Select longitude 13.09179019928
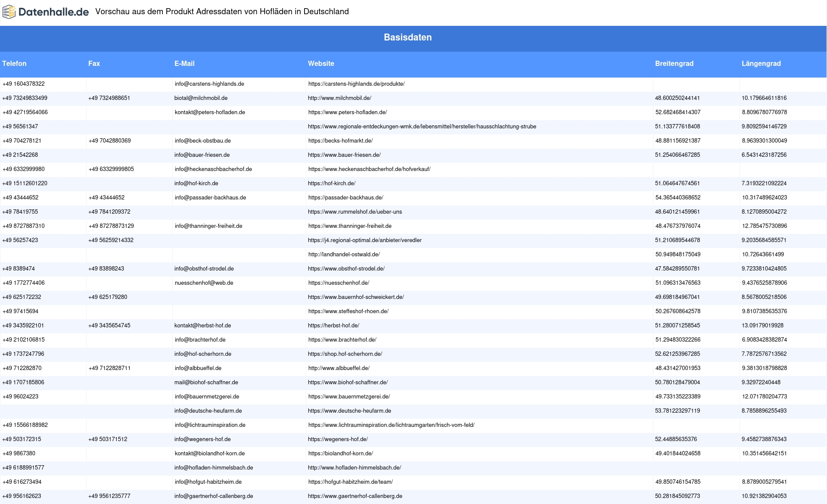The width and height of the screenshot is (827, 504). coord(762,326)
